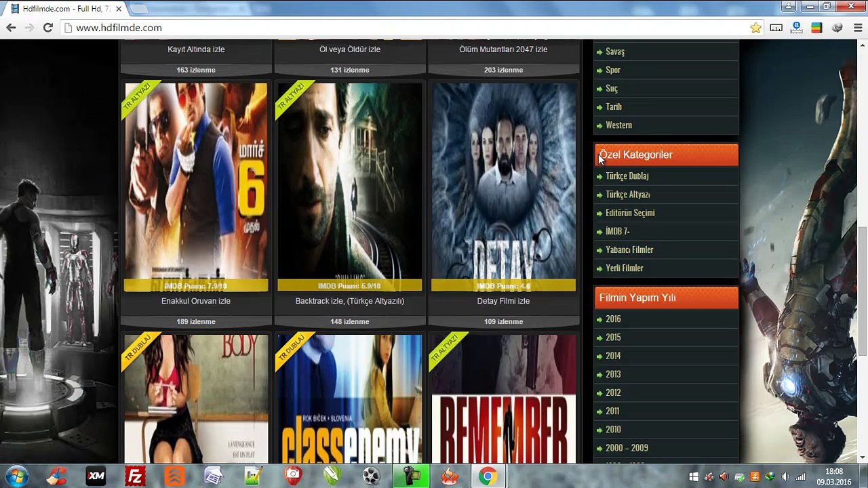Filter films by years 2000 – 2009

tap(627, 448)
